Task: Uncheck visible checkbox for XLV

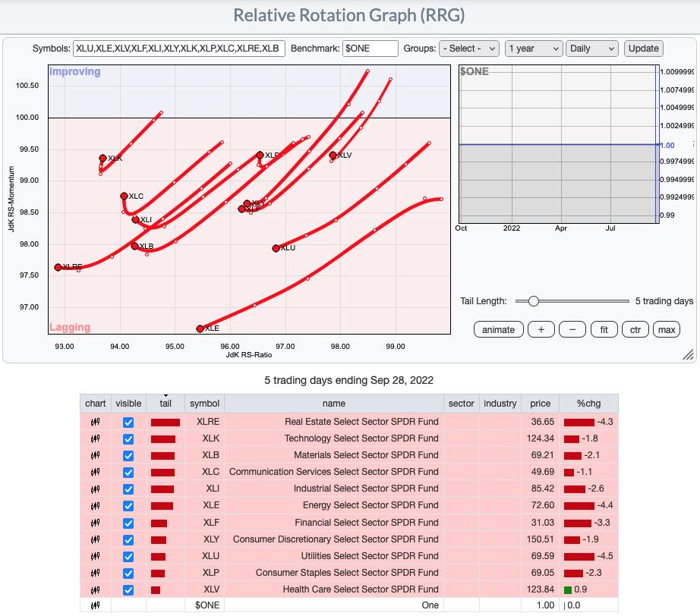Action: (128, 590)
